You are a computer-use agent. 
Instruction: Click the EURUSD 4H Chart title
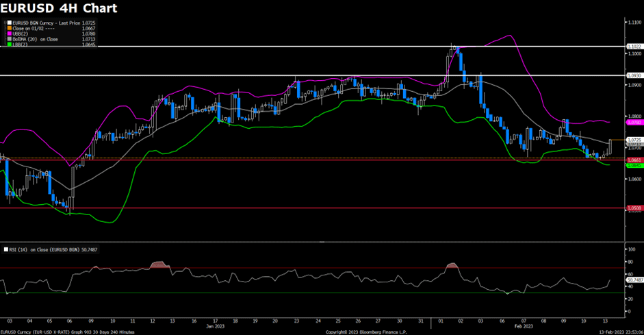point(58,9)
